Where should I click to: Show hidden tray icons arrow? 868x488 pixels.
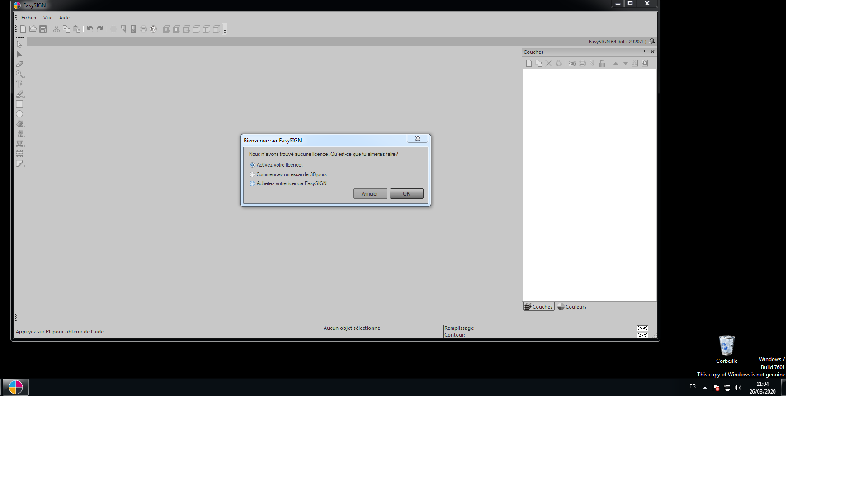point(705,388)
